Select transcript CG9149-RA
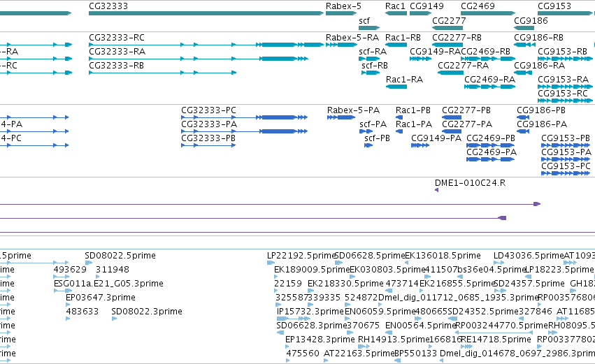Screen dimensions: 595x364 coord(420,59)
